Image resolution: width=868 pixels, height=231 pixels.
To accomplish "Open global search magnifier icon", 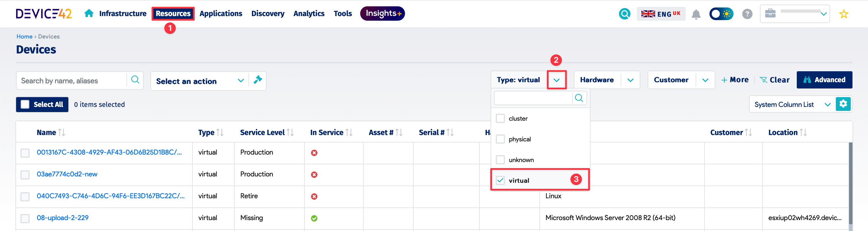I will pyautogui.click(x=624, y=14).
